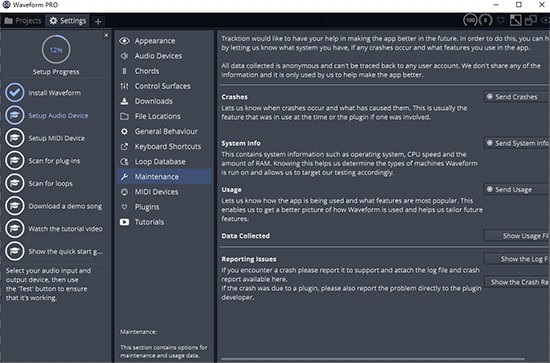
Task: Click the Watch the tutorial video icon
Action: 15,228
